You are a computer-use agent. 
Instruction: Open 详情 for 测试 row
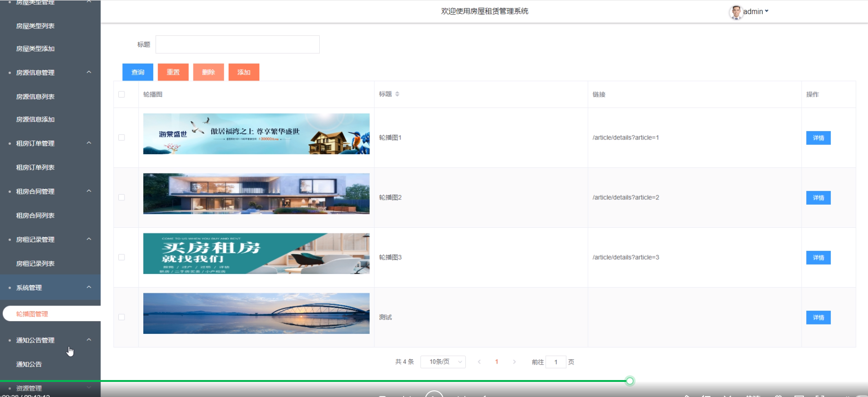coord(818,317)
